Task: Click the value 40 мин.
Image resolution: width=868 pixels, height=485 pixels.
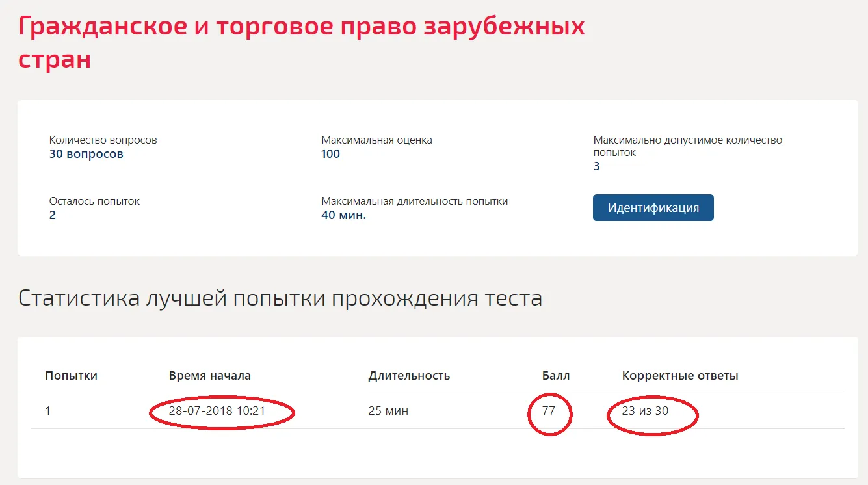Action: pos(343,215)
